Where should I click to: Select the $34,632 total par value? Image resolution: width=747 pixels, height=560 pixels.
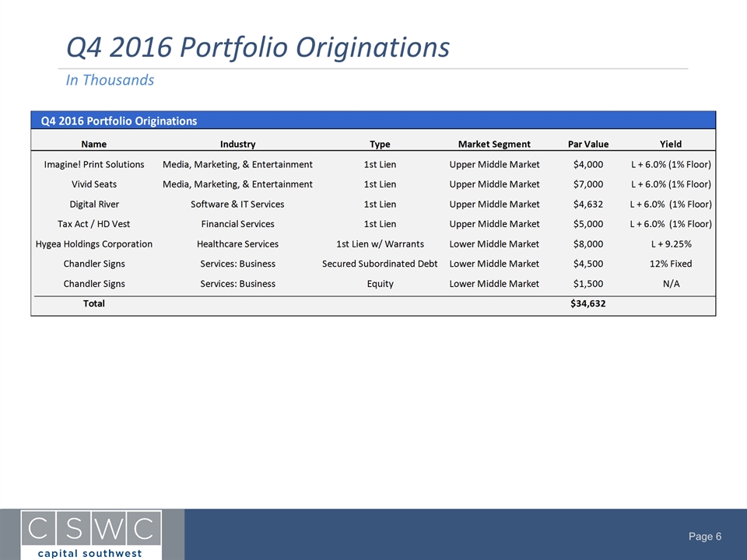(588, 303)
